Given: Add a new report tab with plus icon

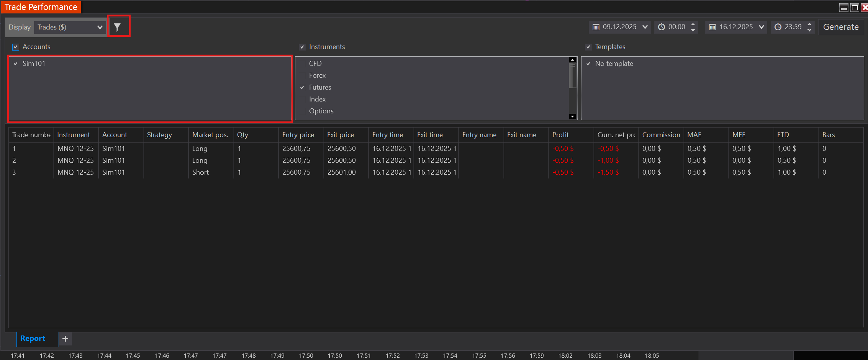Looking at the screenshot, I should coord(65,339).
